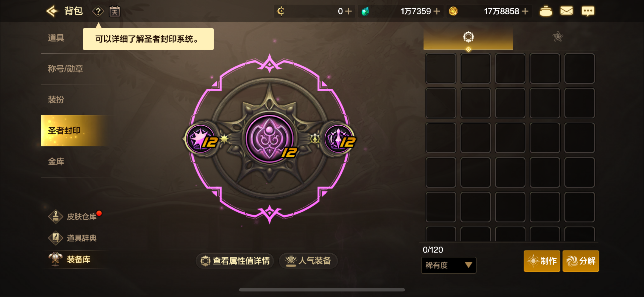Open the chat bubble icon
This screenshot has height=297, width=644.
[588, 11]
